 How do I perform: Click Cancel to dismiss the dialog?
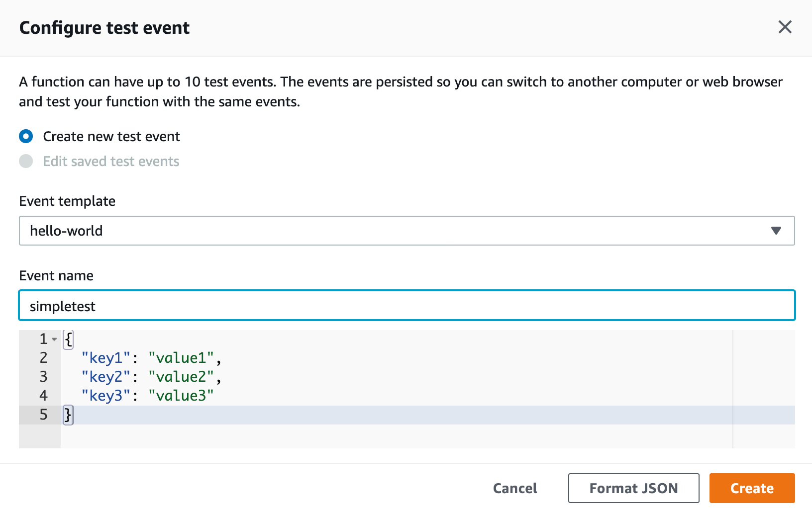pyautogui.click(x=514, y=488)
